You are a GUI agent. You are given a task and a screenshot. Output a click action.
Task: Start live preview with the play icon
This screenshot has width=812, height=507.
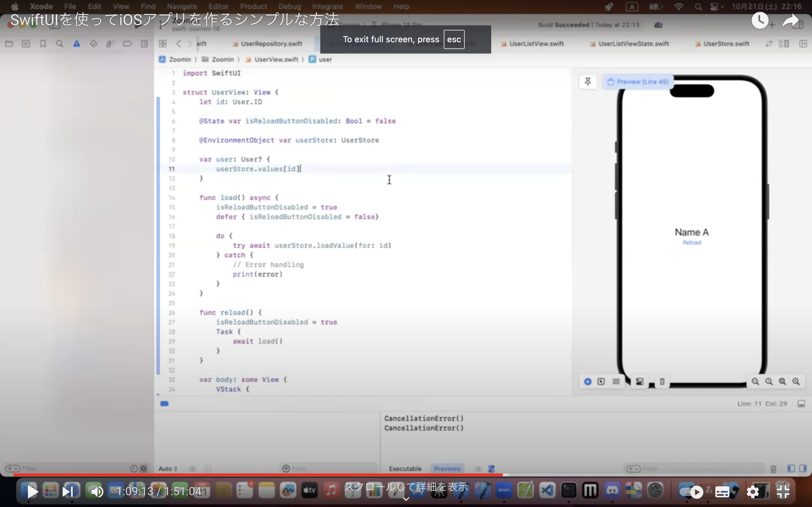point(588,382)
